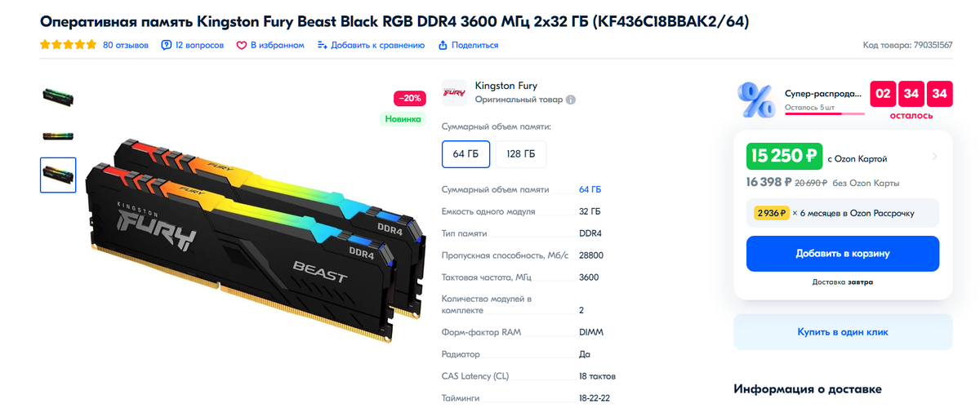The width and height of the screenshot is (980, 408).
Task: Click the add to comparison icon
Action: [x=323, y=46]
